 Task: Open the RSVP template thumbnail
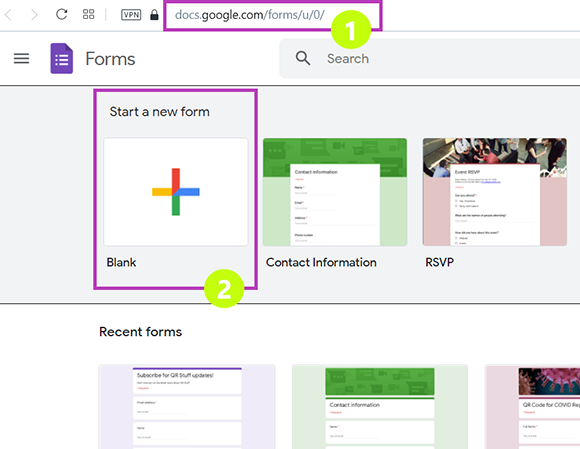click(x=495, y=192)
